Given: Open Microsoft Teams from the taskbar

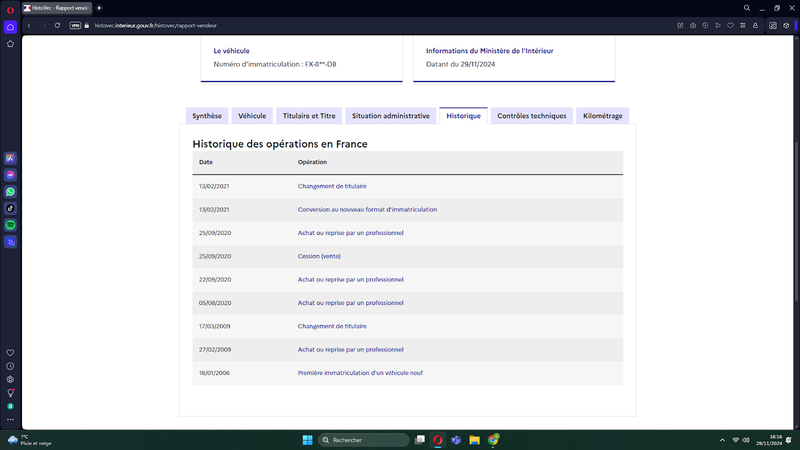Looking at the screenshot, I should [x=456, y=440].
